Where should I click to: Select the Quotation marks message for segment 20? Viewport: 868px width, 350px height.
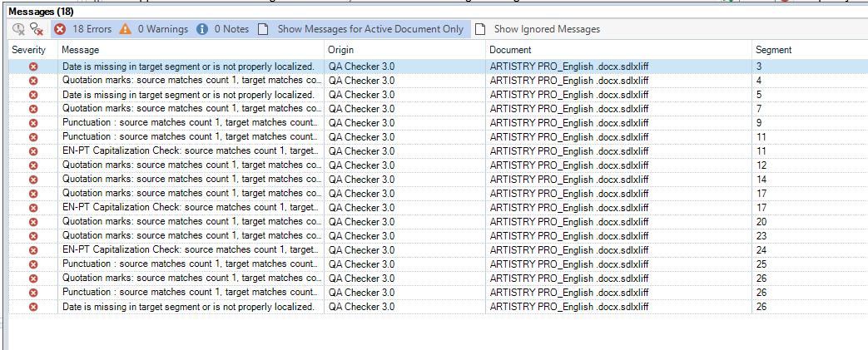tap(191, 221)
